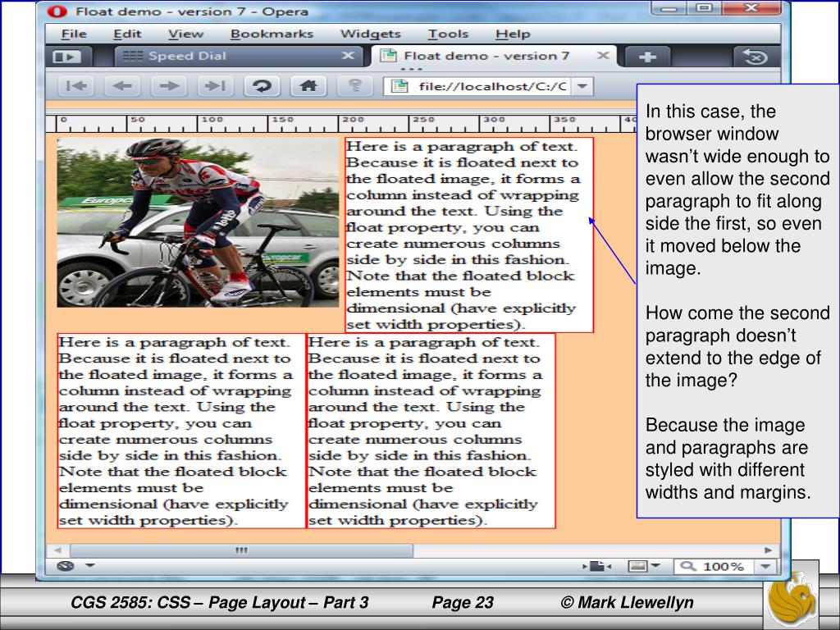Click the gold Pegasus logo
This screenshot has height=630, width=840.
point(792,599)
